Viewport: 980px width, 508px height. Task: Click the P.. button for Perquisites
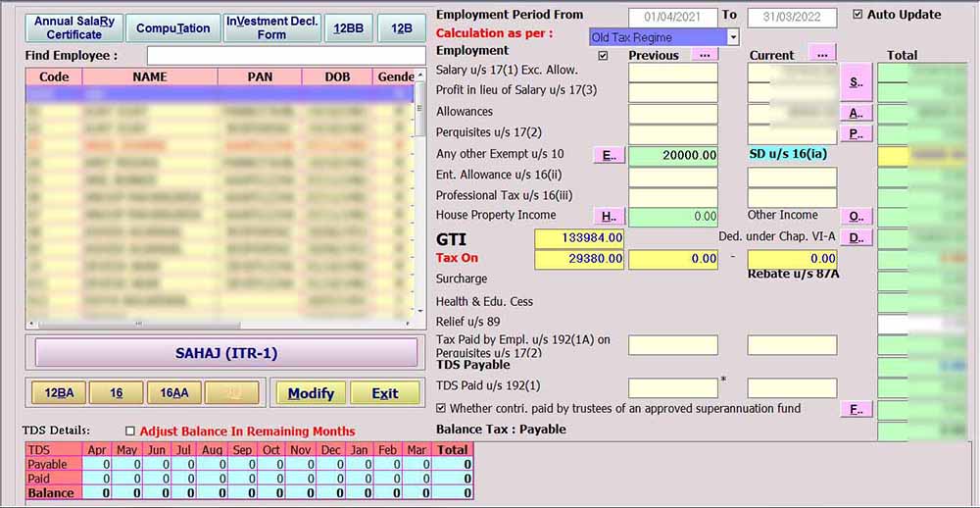pyautogui.click(x=856, y=133)
